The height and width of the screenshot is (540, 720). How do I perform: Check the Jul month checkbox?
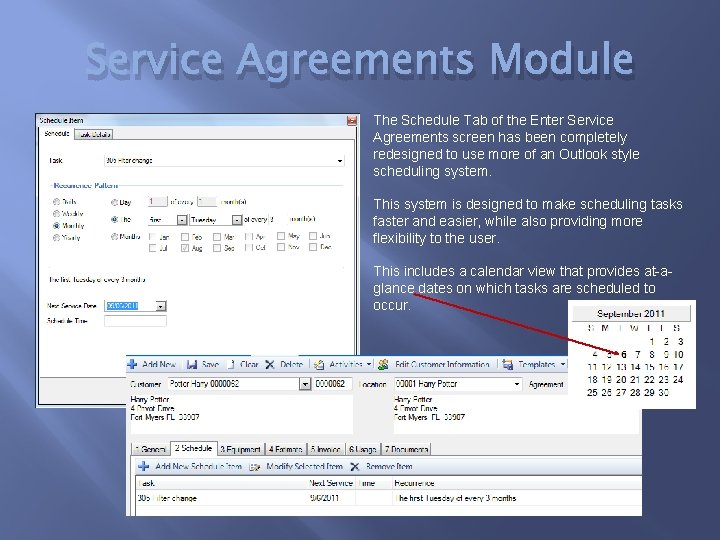(152, 248)
